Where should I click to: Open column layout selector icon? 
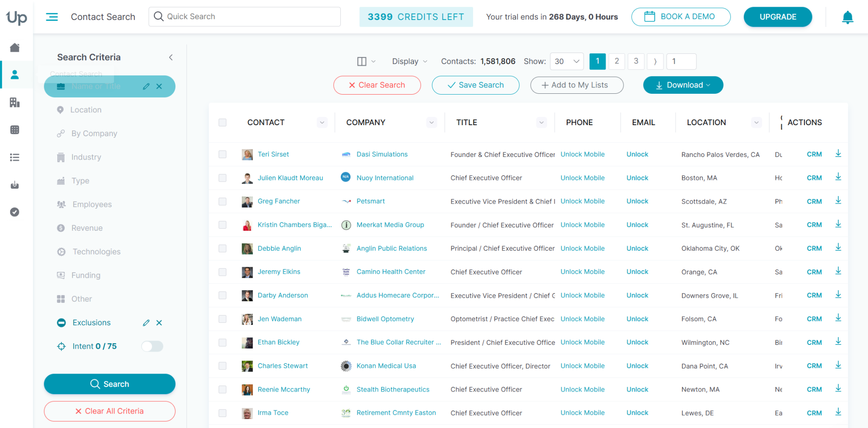tap(366, 62)
